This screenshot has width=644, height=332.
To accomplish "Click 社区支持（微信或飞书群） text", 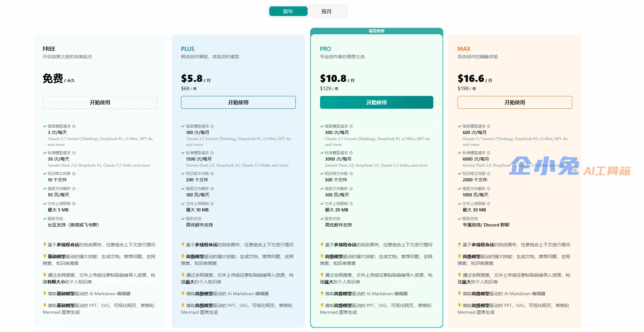I will tap(74, 225).
